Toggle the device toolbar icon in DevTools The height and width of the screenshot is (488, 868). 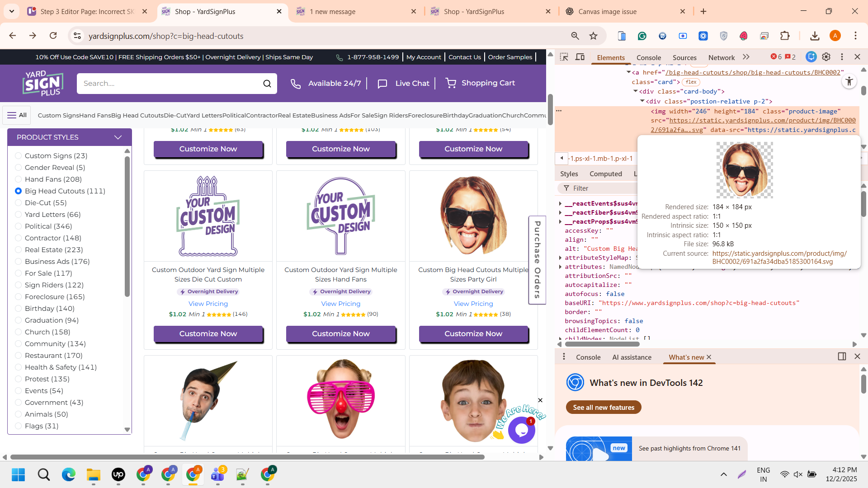coord(580,57)
